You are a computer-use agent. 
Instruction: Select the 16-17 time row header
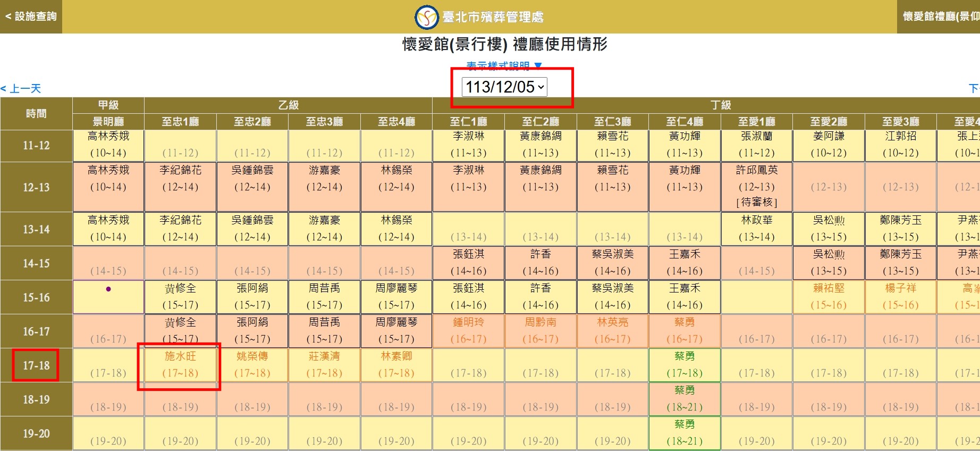coord(36,331)
